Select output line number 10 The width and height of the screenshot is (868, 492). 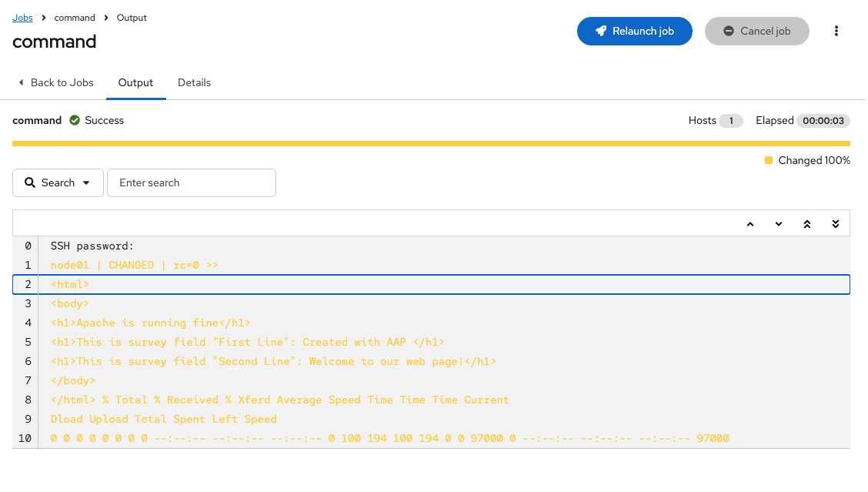pos(431,438)
